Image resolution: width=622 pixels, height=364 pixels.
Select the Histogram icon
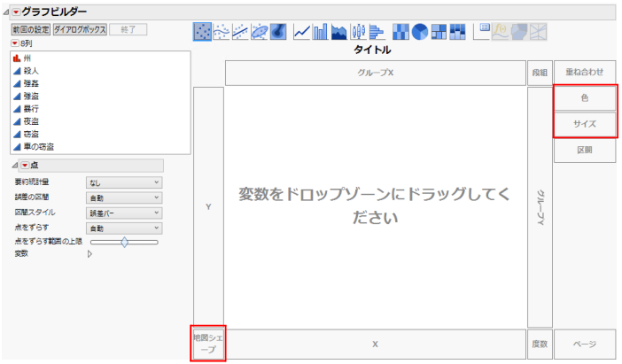pyautogui.click(x=377, y=32)
